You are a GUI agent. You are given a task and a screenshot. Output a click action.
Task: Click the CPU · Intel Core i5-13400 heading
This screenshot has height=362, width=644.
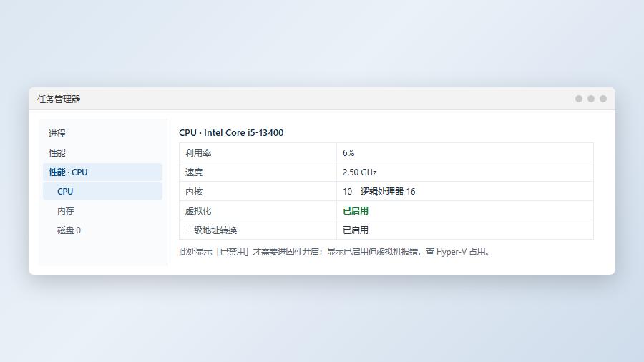(231, 132)
